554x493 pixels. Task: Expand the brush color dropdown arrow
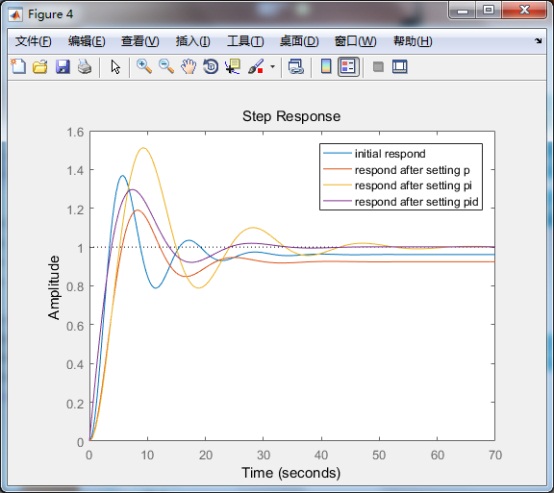(x=272, y=66)
